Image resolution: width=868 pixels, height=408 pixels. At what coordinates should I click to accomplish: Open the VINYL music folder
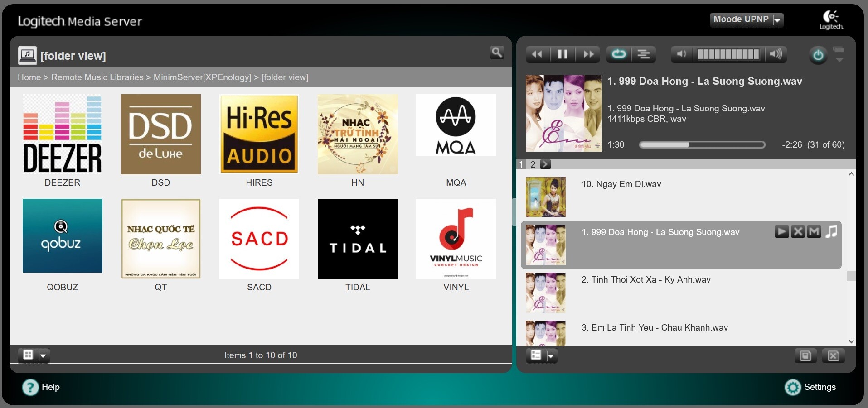tap(456, 239)
